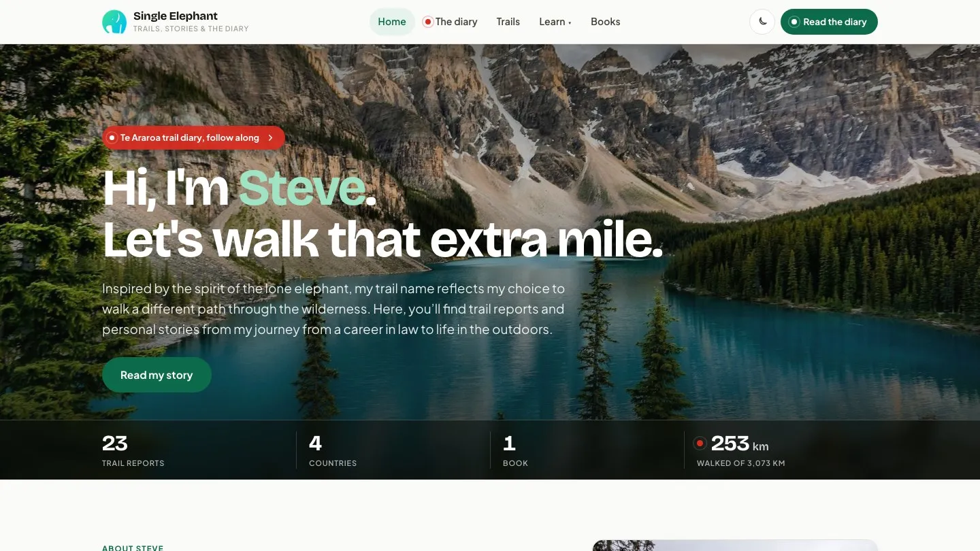
Task: Click the green Read the diary button
Action: (829, 22)
